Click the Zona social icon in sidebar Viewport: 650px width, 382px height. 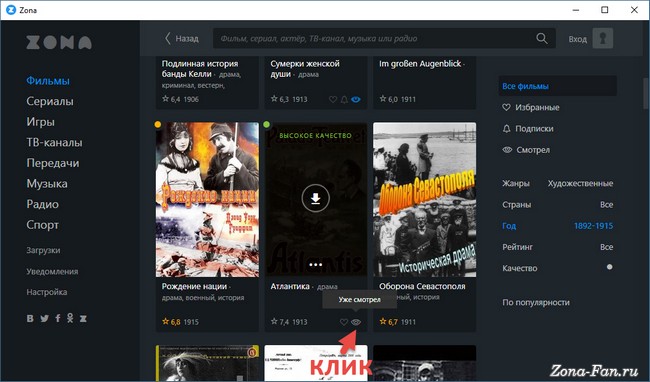click(x=83, y=318)
